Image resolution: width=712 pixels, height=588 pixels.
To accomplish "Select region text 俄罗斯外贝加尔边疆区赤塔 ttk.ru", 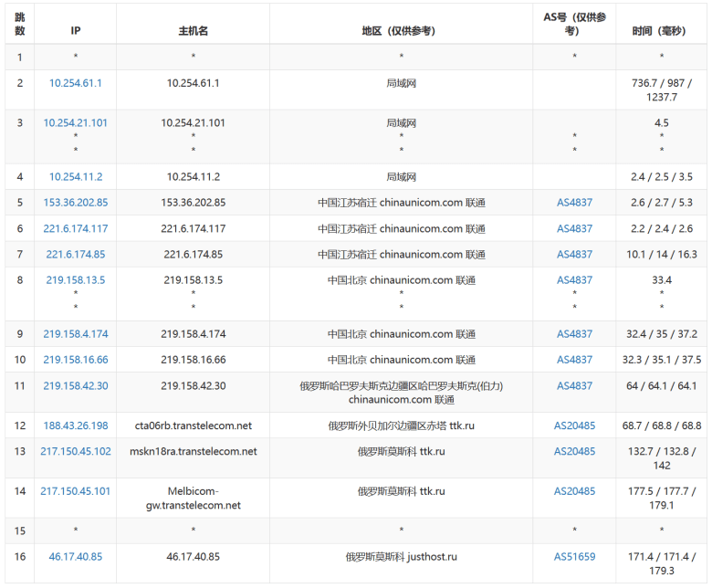I will coord(401,425).
